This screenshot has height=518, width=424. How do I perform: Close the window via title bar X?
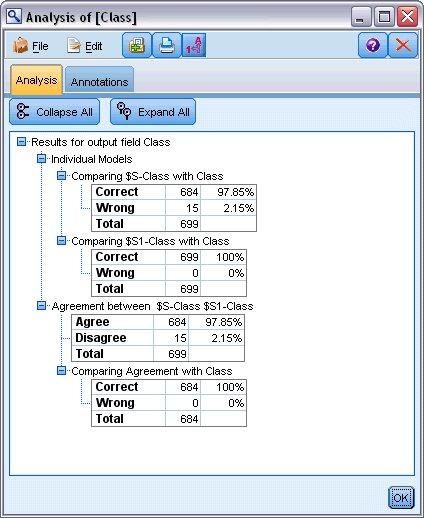tap(407, 16)
